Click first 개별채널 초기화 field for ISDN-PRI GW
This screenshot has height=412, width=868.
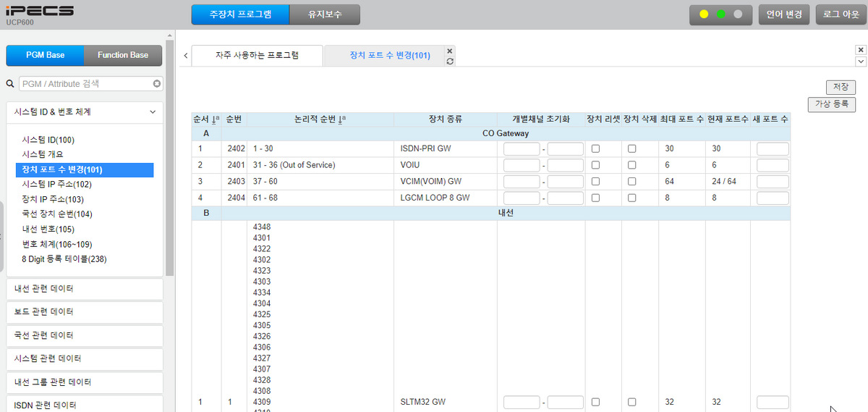click(522, 148)
